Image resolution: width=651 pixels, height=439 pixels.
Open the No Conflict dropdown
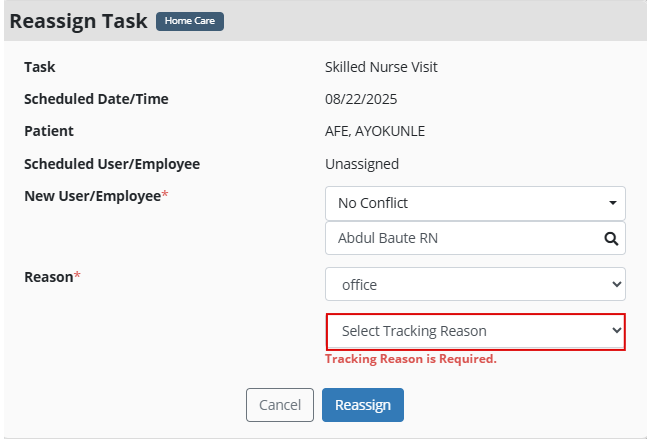(475, 203)
